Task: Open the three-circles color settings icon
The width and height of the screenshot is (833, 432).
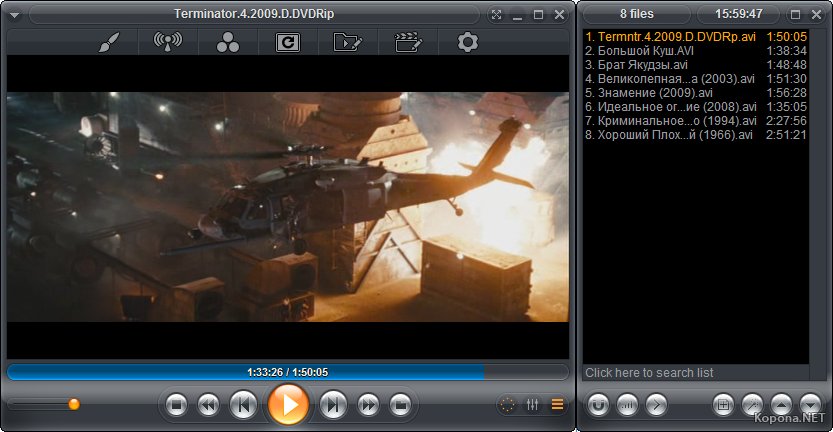Action: point(228,42)
